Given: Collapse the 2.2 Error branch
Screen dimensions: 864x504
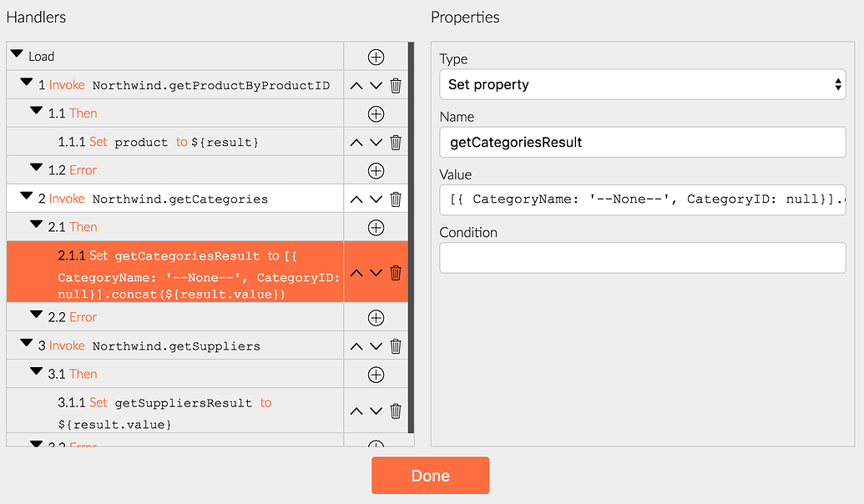Looking at the screenshot, I should tap(37, 315).
